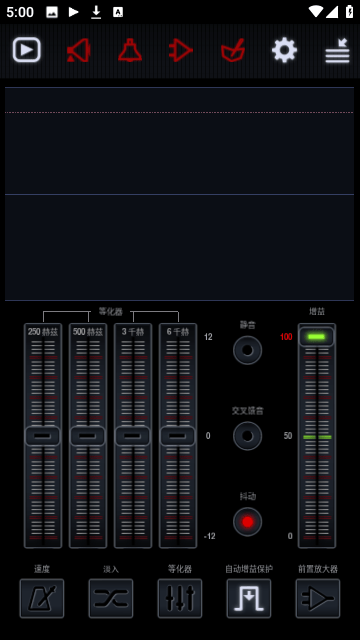Click the 6 kHz equalizer slider handle

(178, 436)
